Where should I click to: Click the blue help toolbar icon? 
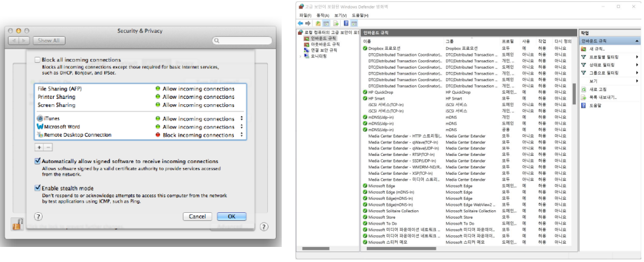[346, 24]
